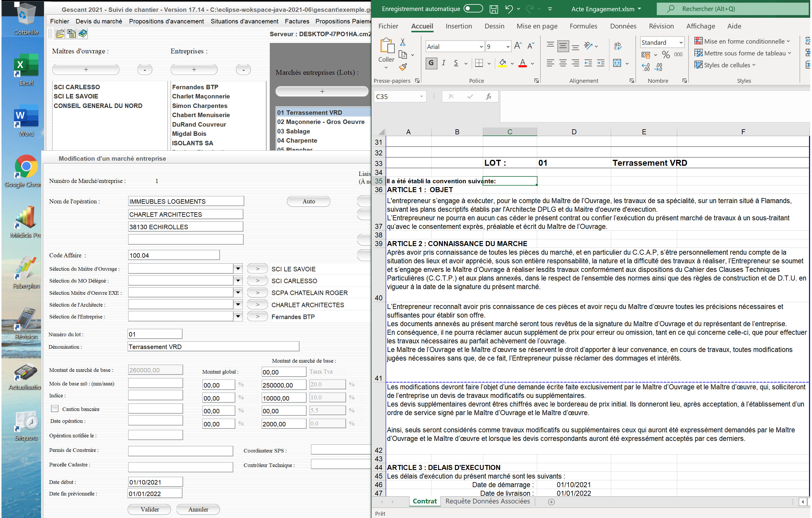This screenshot has height=518, width=812.
Task: Open the Formules ribbon tab
Action: 583,26
